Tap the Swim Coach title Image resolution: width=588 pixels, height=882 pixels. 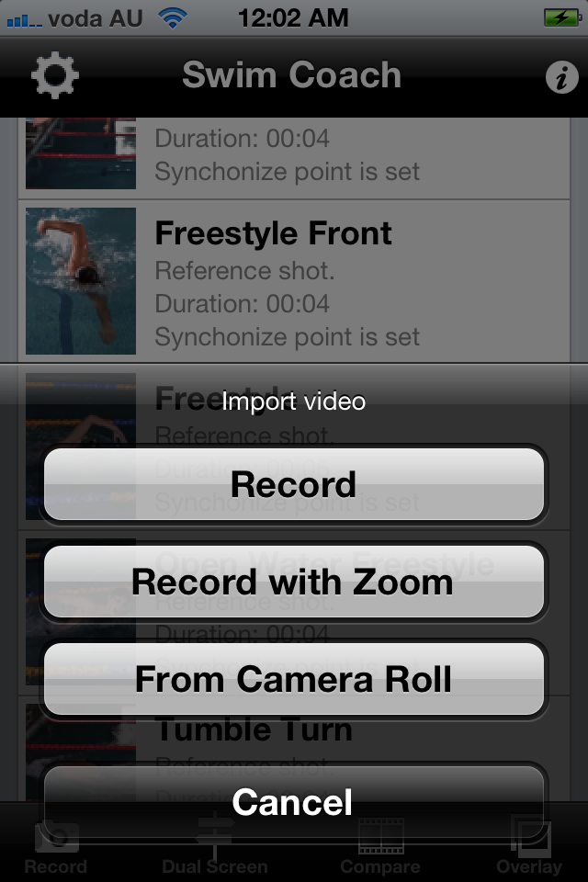pos(292,75)
